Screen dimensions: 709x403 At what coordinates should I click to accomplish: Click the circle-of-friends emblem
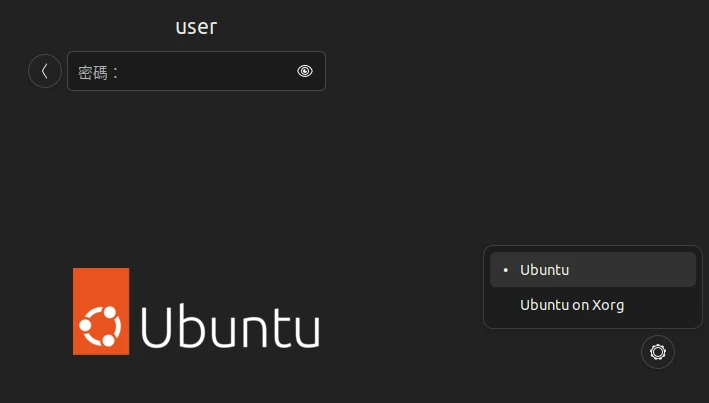coord(101,325)
